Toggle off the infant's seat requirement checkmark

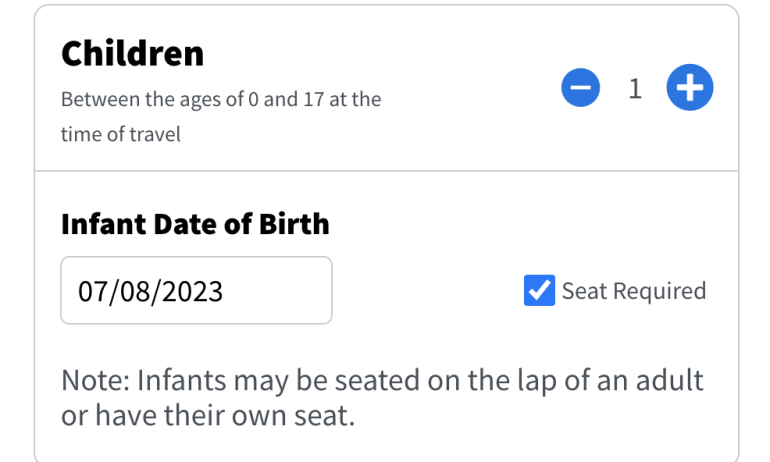coord(539,291)
